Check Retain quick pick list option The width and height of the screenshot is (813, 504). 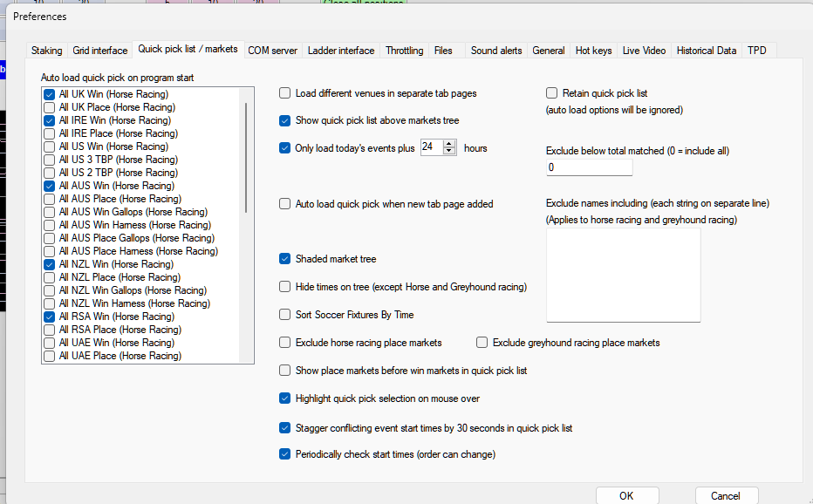coord(552,93)
